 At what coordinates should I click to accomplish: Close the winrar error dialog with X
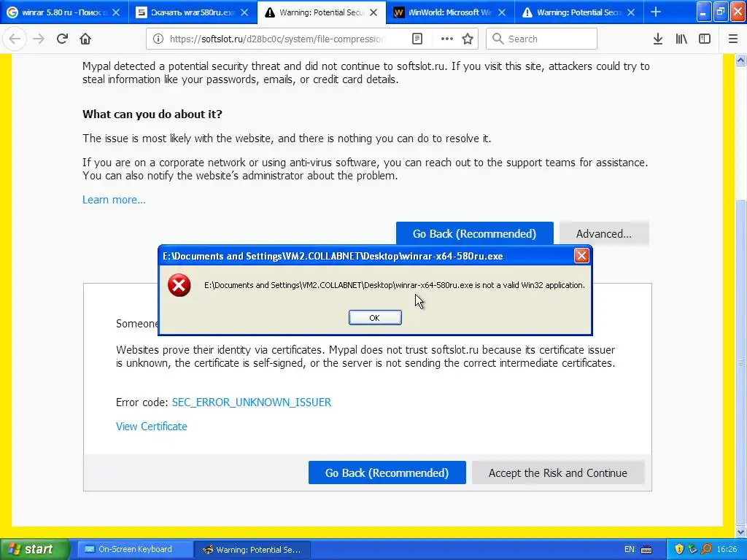pyautogui.click(x=581, y=256)
